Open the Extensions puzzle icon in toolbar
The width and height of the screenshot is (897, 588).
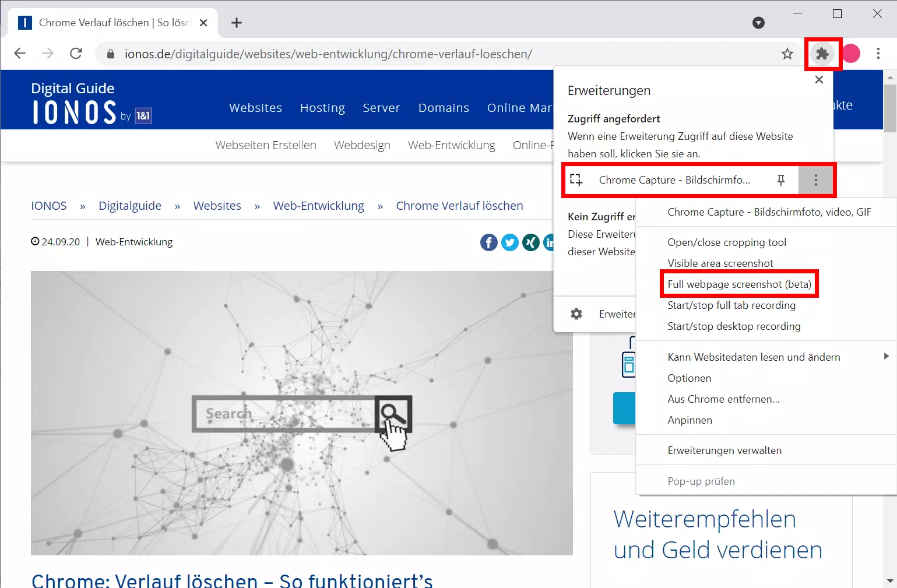[x=822, y=54]
